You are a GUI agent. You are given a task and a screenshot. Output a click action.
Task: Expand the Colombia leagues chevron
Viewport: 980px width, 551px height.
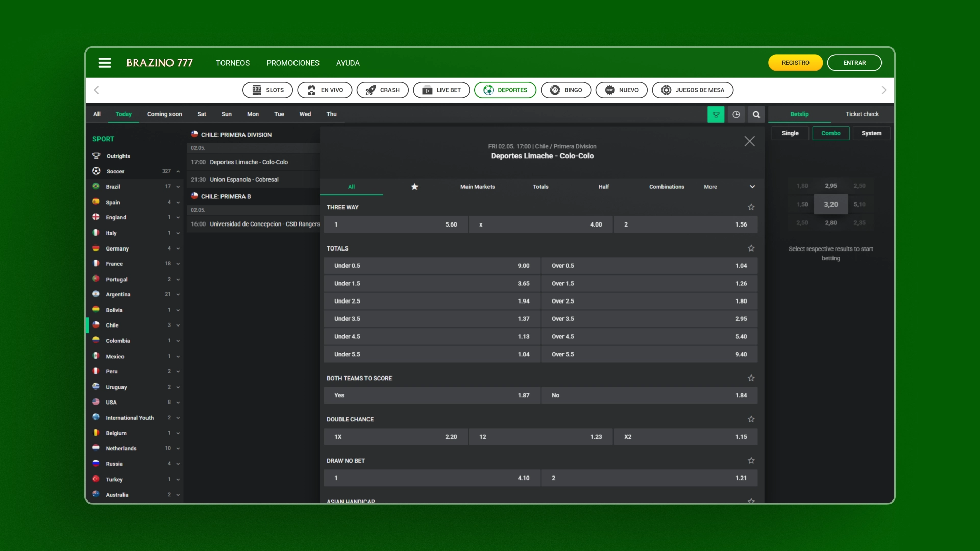pyautogui.click(x=178, y=341)
